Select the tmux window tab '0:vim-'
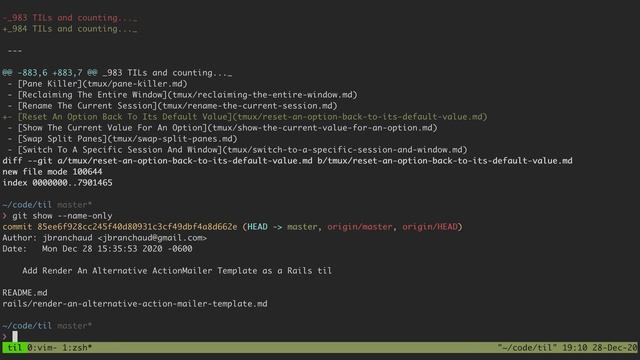 42,348
